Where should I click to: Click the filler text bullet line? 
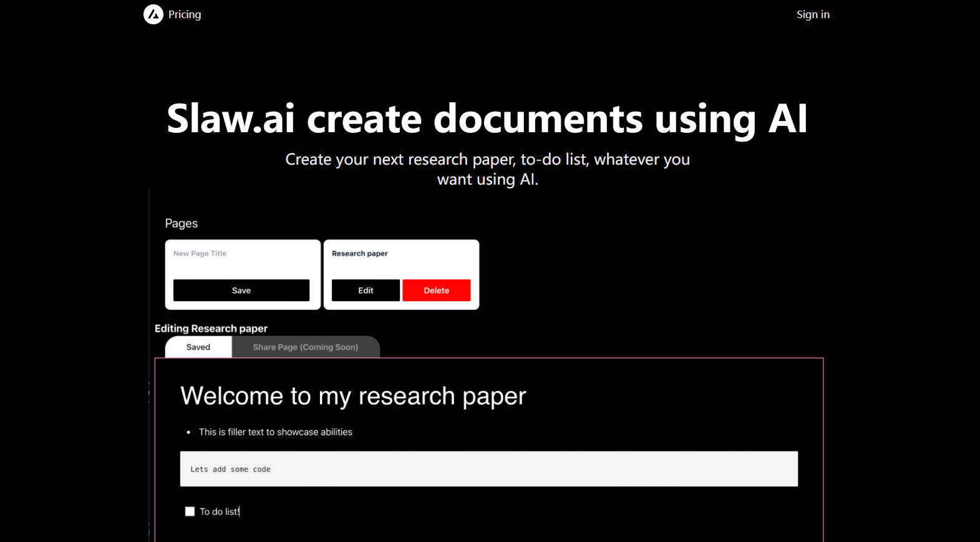[x=275, y=432]
